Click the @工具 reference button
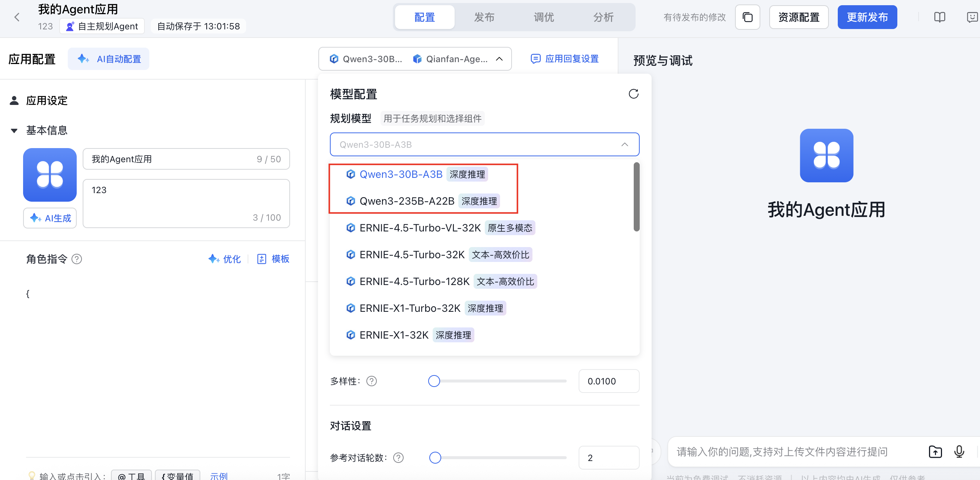The image size is (980, 480). (131, 476)
